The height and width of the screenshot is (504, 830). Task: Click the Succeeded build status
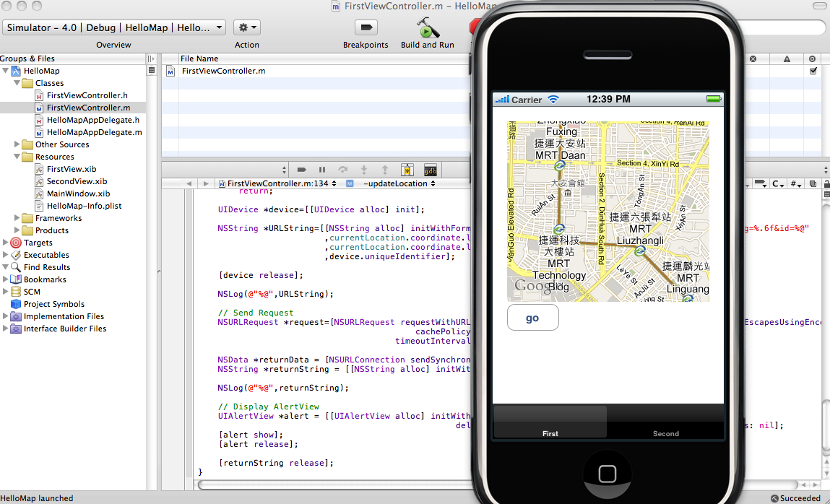pos(795,498)
